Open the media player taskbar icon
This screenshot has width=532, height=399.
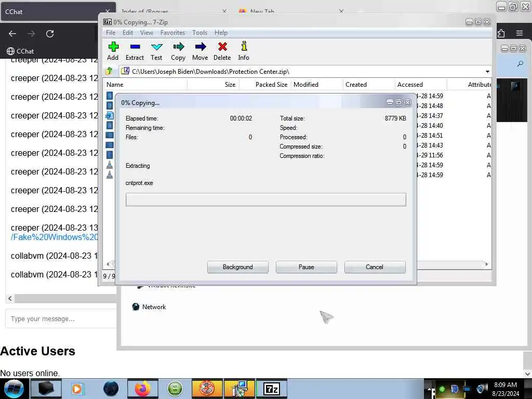[77, 389]
